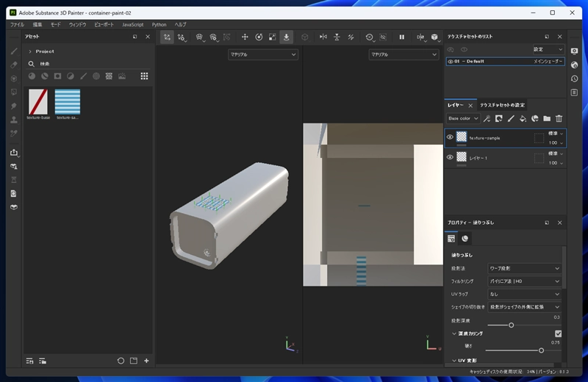The image size is (588, 382).
Task: Click the rotate manipulator toolbar icon
Action: pyautogui.click(x=259, y=37)
